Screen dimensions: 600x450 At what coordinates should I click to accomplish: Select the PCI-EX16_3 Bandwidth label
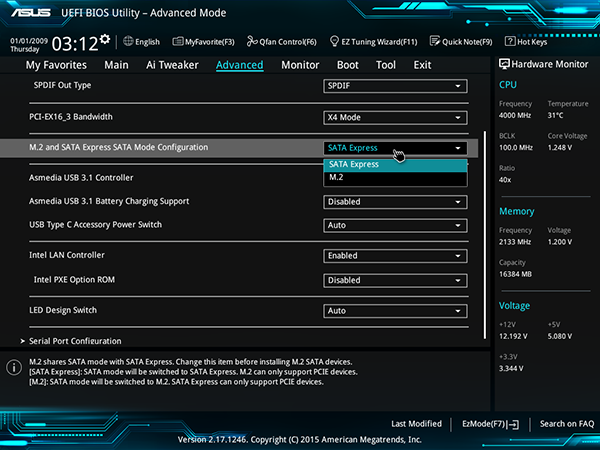[x=71, y=117]
